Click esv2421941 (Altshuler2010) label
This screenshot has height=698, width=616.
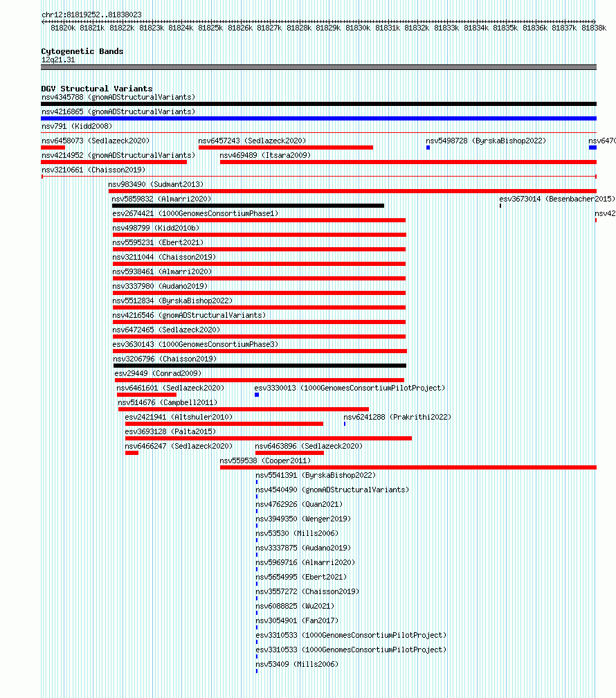click(179, 417)
